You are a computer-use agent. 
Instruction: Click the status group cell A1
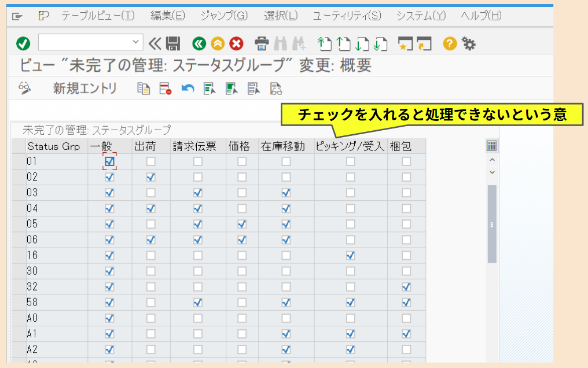(x=57, y=334)
